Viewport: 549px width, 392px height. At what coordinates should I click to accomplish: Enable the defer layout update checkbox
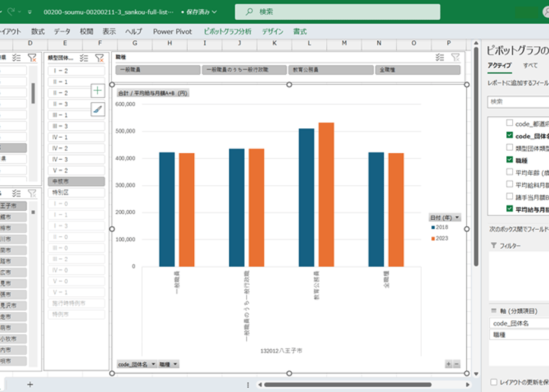(x=494, y=382)
